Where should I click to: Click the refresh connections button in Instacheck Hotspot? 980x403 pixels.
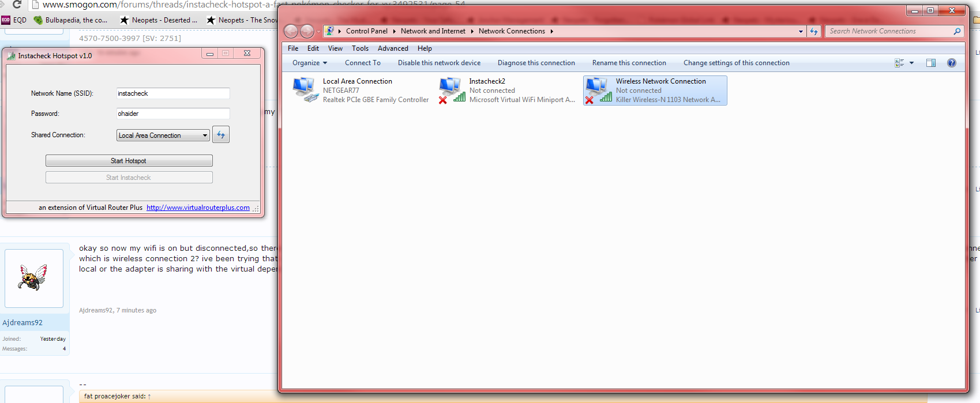[x=221, y=134]
